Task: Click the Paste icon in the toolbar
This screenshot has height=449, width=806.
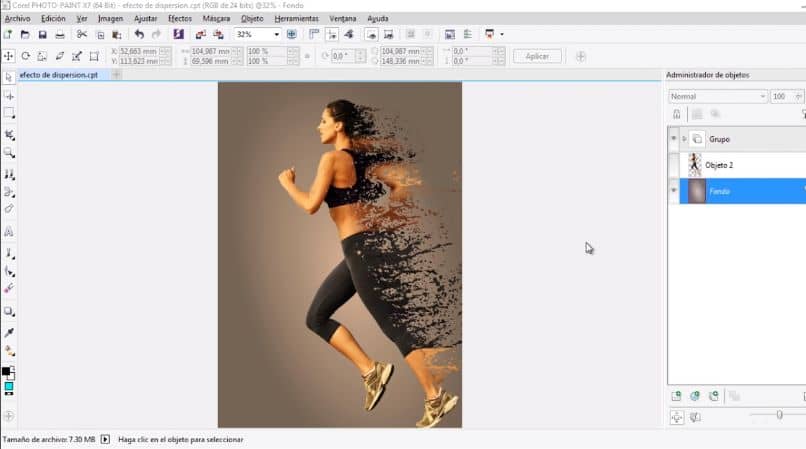Action: coord(117,34)
